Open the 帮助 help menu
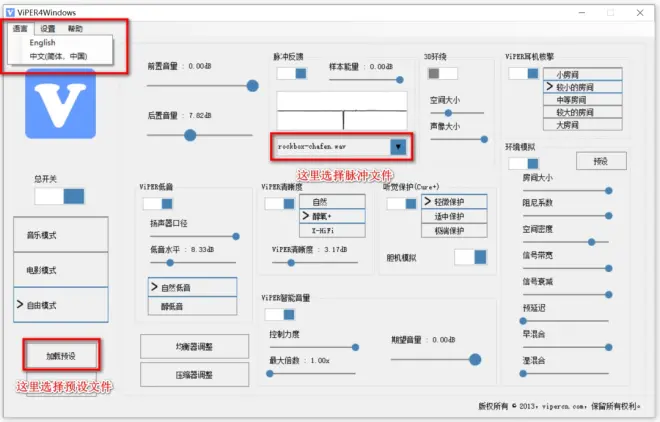 coord(75,29)
